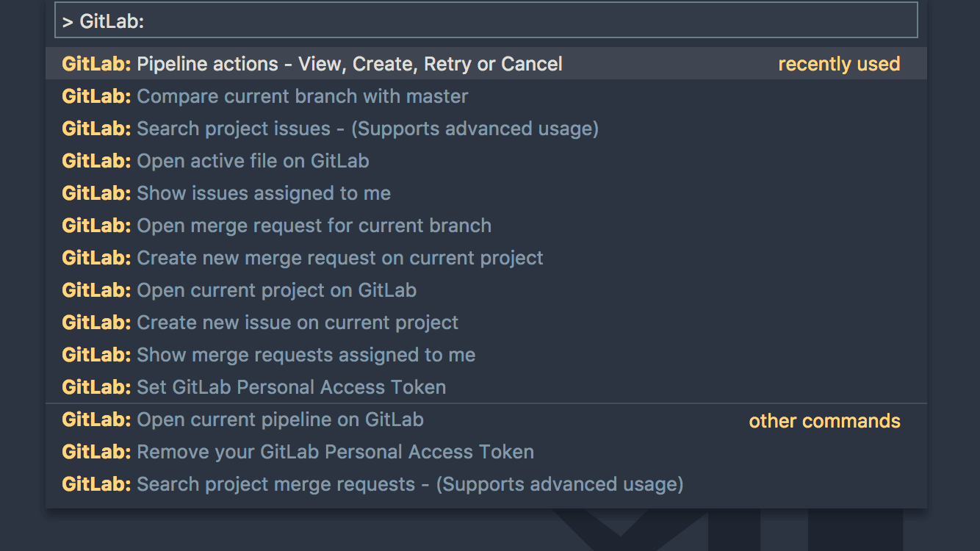Screen dimensions: 980x551
Task: Show merge requests assigned to me
Action: tap(306, 355)
